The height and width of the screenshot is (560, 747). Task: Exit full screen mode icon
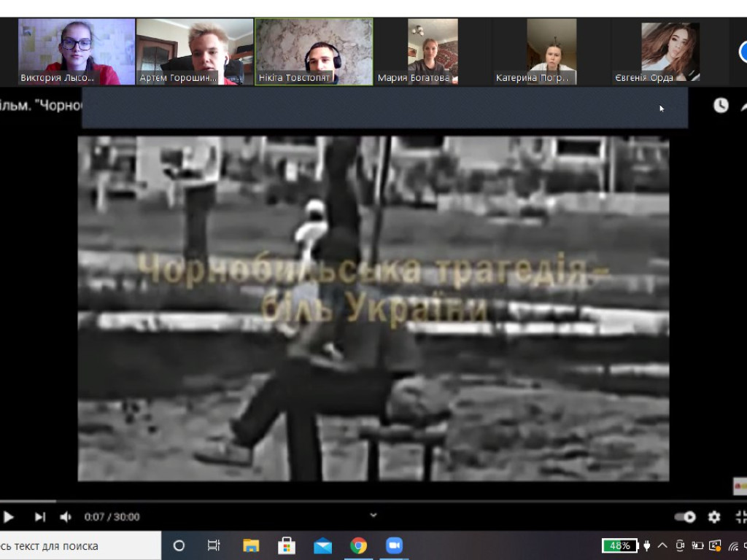(x=740, y=517)
